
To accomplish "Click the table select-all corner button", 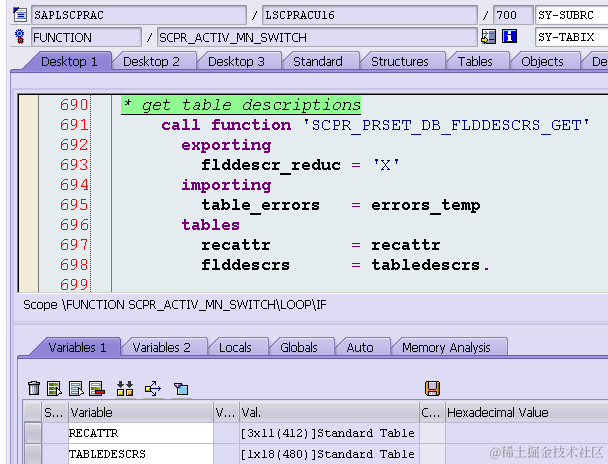I will (33, 412).
